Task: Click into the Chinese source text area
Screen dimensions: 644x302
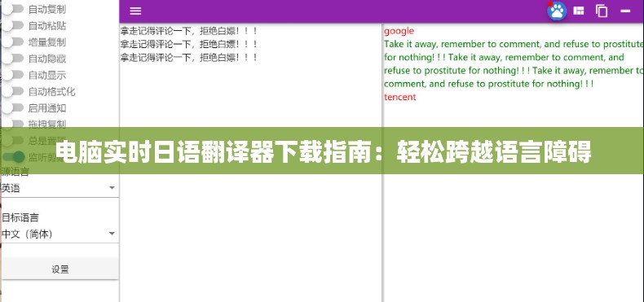Action: 250,164
